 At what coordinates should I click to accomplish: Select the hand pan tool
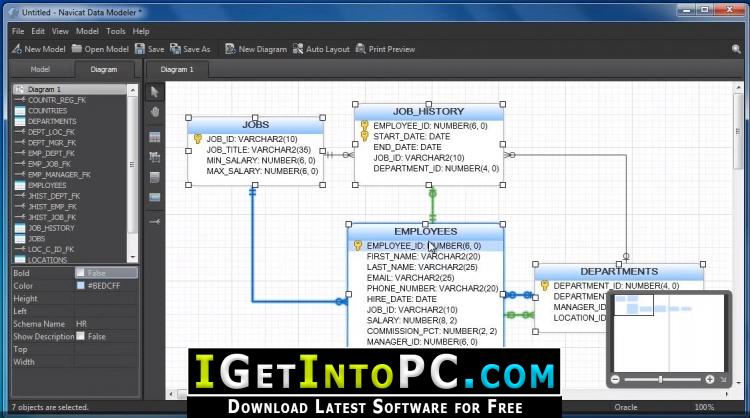point(154,112)
